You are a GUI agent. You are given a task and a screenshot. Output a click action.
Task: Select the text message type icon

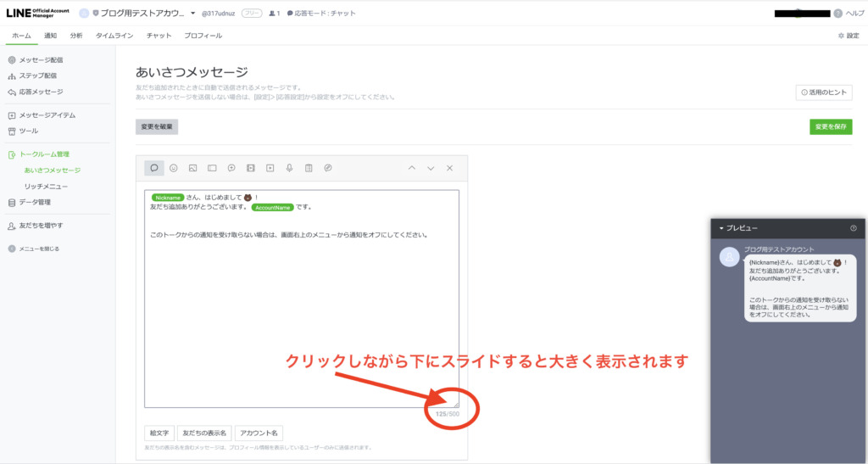pyautogui.click(x=154, y=168)
